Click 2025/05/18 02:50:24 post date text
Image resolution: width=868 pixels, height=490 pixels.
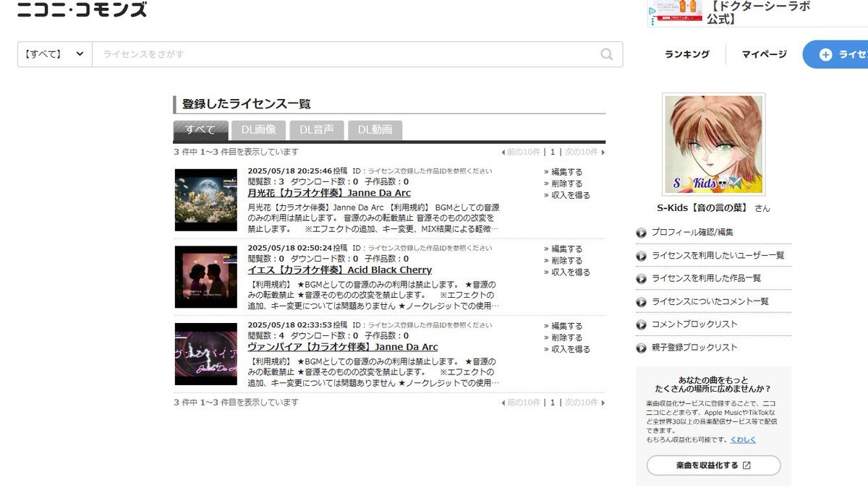[290, 248]
